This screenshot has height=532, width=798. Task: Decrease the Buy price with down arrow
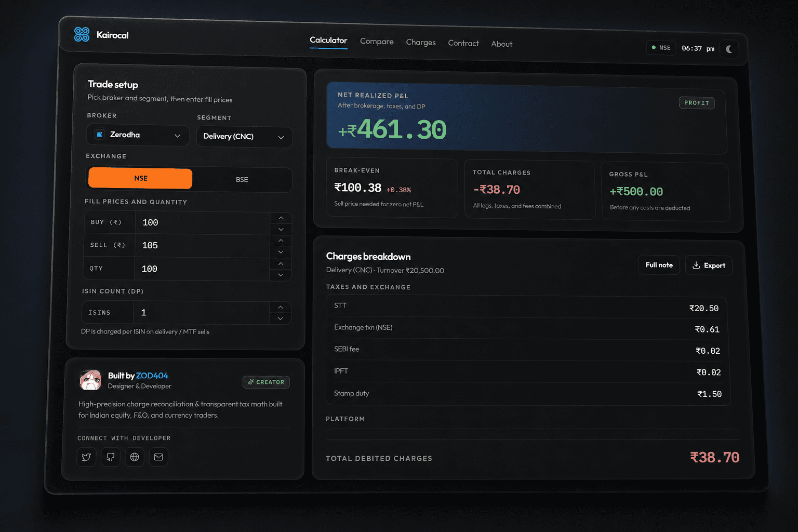coord(281,229)
